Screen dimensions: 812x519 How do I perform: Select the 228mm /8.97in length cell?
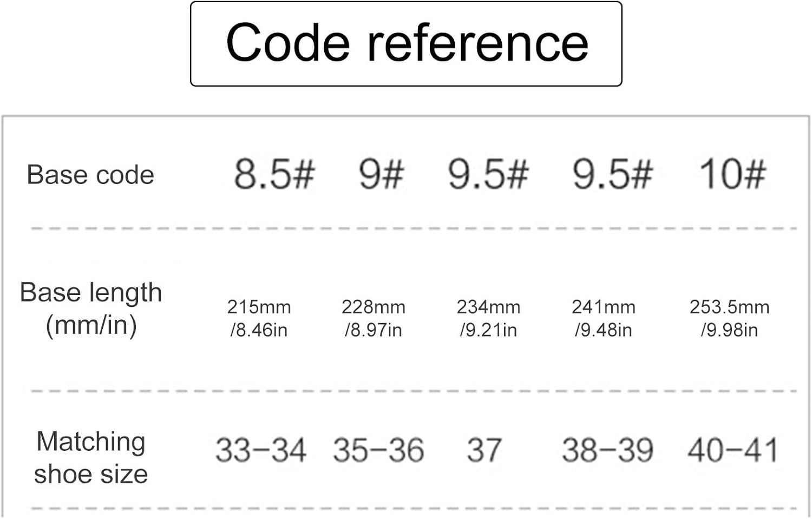[373, 318]
